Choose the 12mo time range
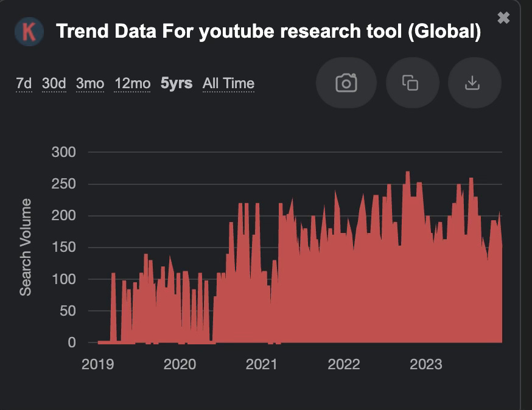The image size is (532, 410). (x=132, y=83)
